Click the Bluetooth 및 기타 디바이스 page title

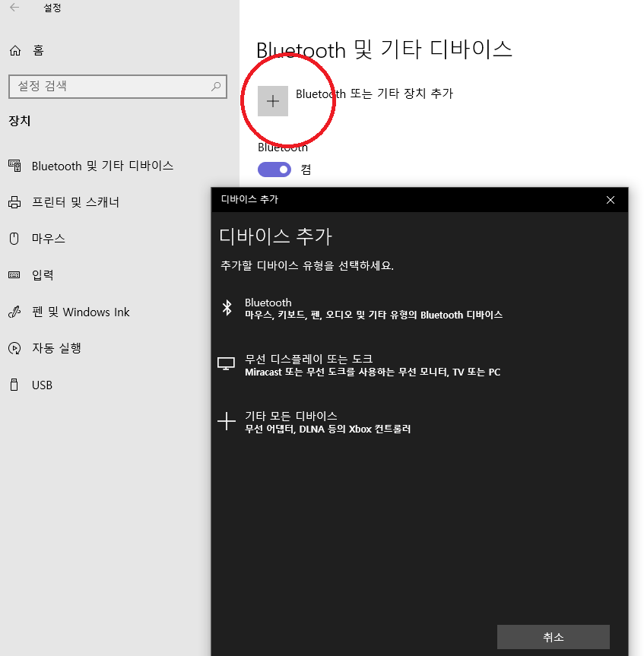point(384,49)
